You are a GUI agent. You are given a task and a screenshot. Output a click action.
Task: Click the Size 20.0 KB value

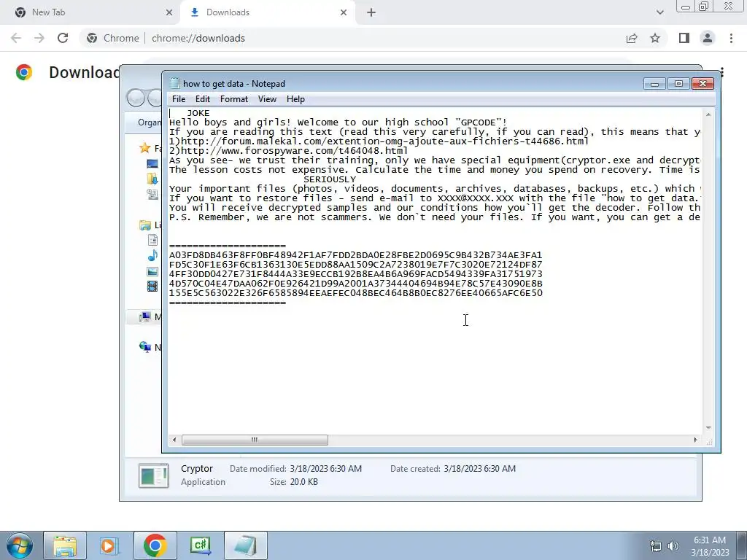304,482
